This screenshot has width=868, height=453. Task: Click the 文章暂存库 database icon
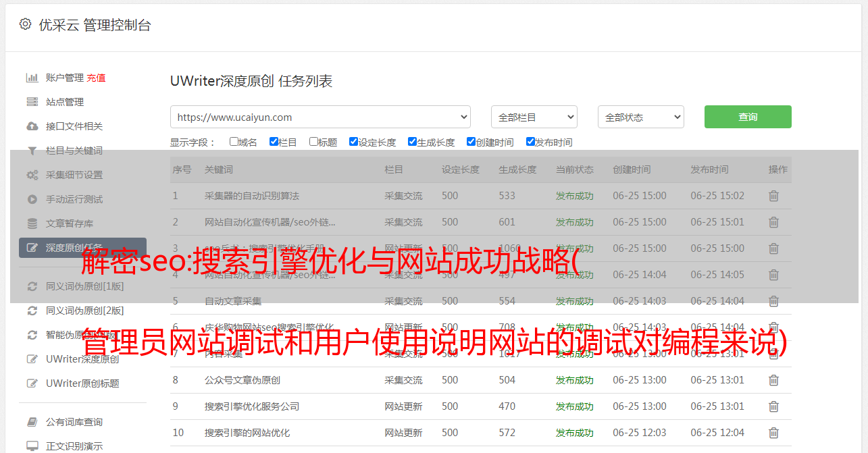[x=32, y=223]
